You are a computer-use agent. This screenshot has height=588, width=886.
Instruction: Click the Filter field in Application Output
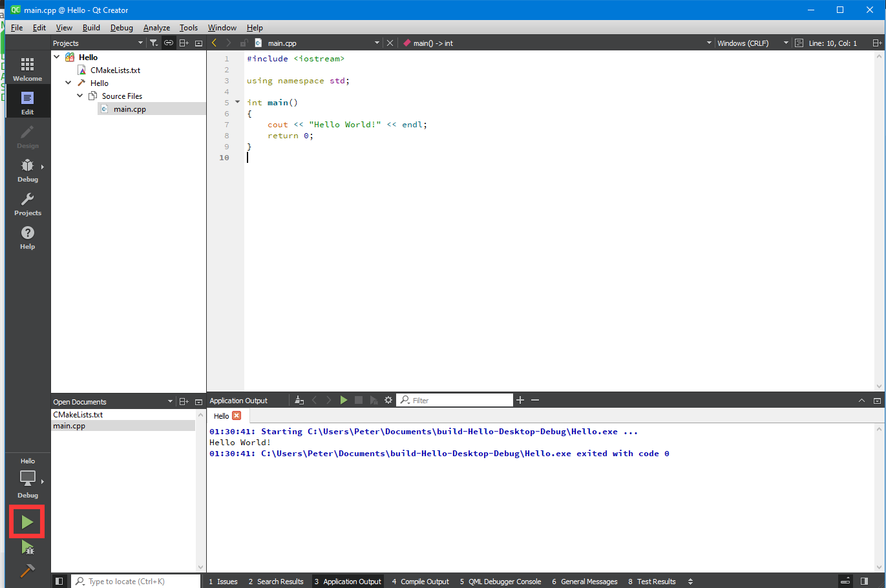tap(459, 400)
